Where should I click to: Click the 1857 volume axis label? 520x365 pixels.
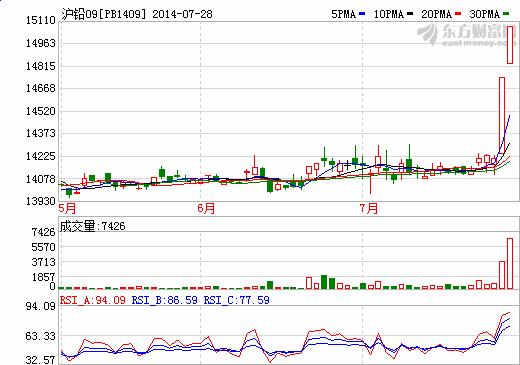(43, 277)
